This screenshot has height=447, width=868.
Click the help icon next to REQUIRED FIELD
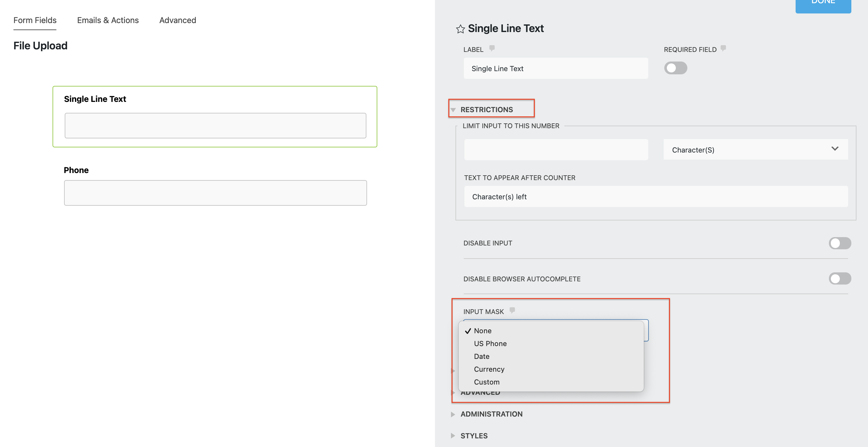pos(723,48)
